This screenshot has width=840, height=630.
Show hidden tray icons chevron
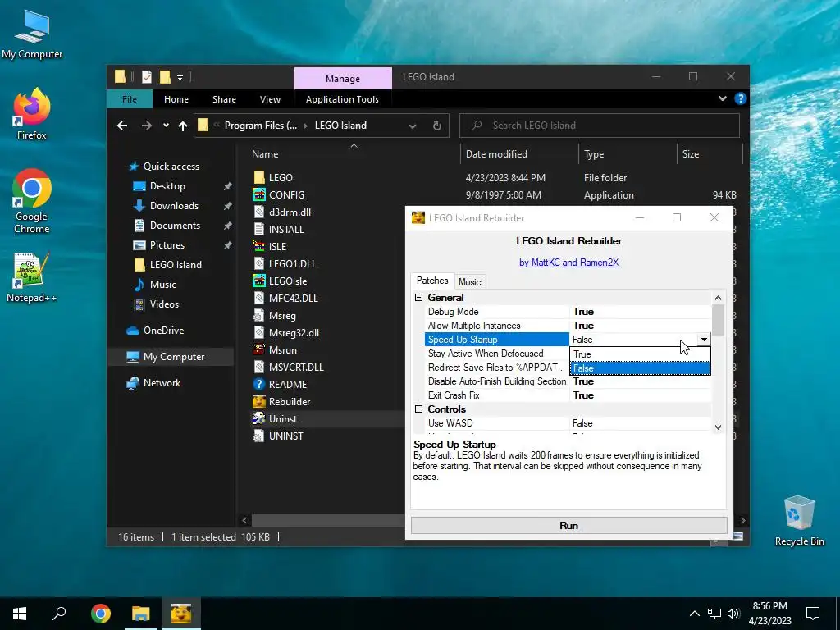click(694, 614)
